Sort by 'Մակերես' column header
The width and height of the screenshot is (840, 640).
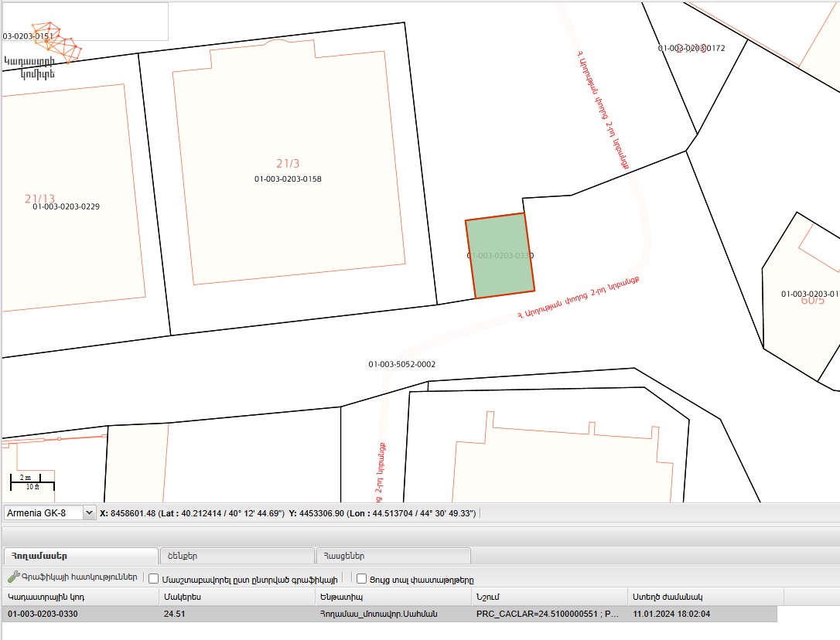[x=236, y=597]
